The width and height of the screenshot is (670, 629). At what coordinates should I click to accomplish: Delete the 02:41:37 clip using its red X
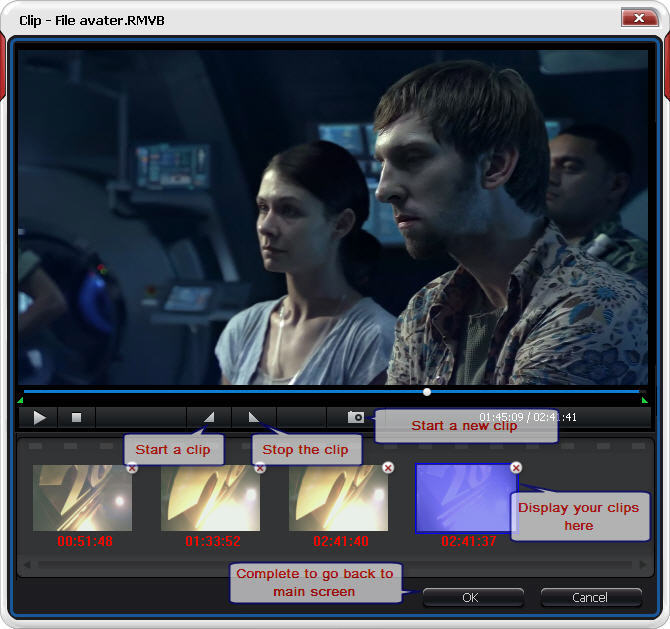516,468
